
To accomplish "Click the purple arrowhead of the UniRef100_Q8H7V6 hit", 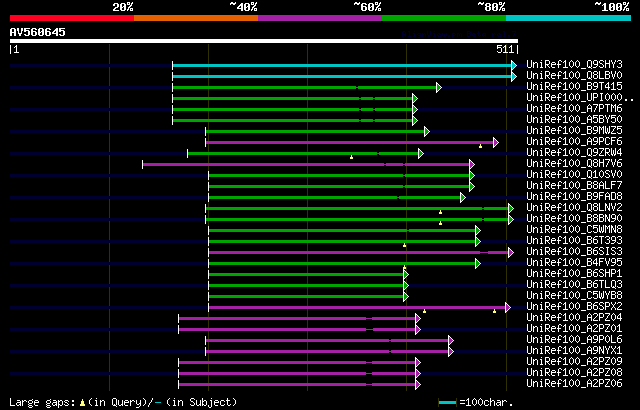I will pos(472,164).
